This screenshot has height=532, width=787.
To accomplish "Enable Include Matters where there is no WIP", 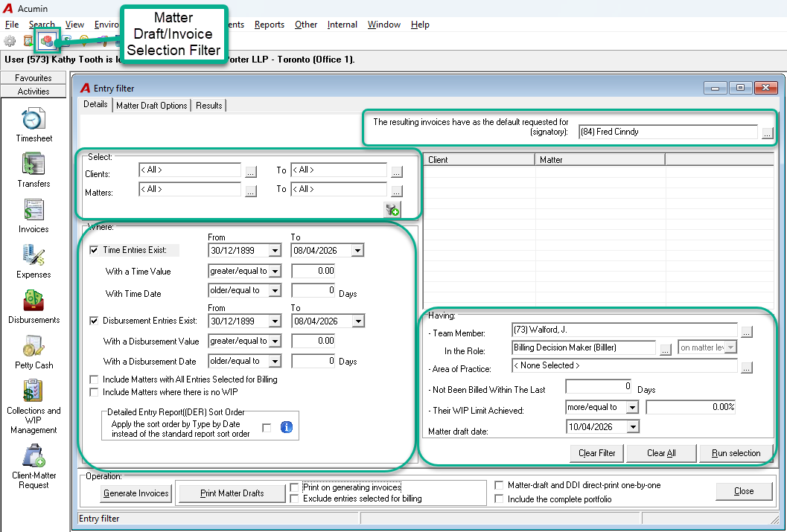I will point(94,392).
